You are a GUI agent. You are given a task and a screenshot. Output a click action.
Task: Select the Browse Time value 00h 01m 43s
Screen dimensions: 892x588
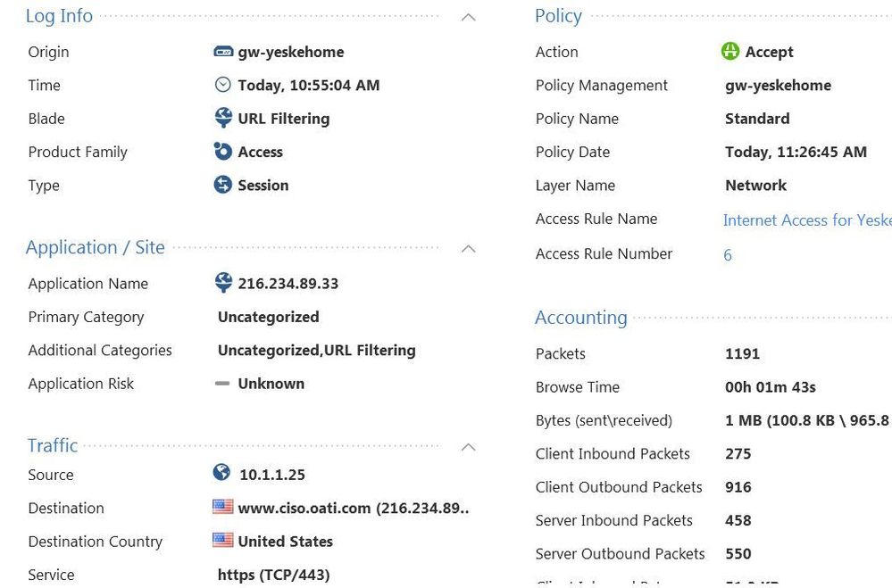[x=770, y=387]
